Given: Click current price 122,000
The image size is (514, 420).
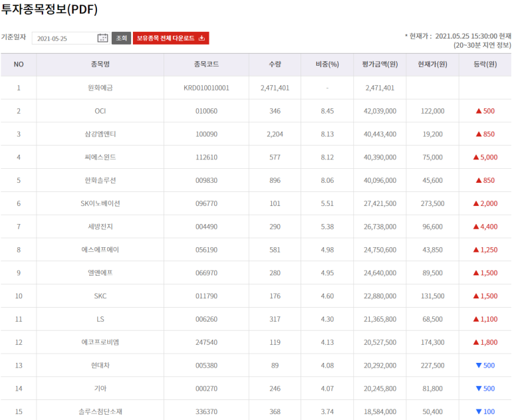Looking at the screenshot, I should [x=433, y=111].
